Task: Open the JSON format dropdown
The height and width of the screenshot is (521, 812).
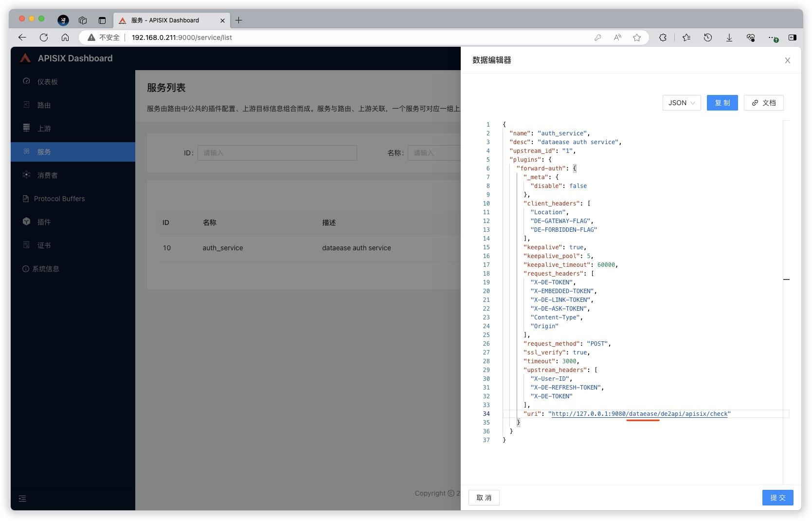Action: (681, 103)
